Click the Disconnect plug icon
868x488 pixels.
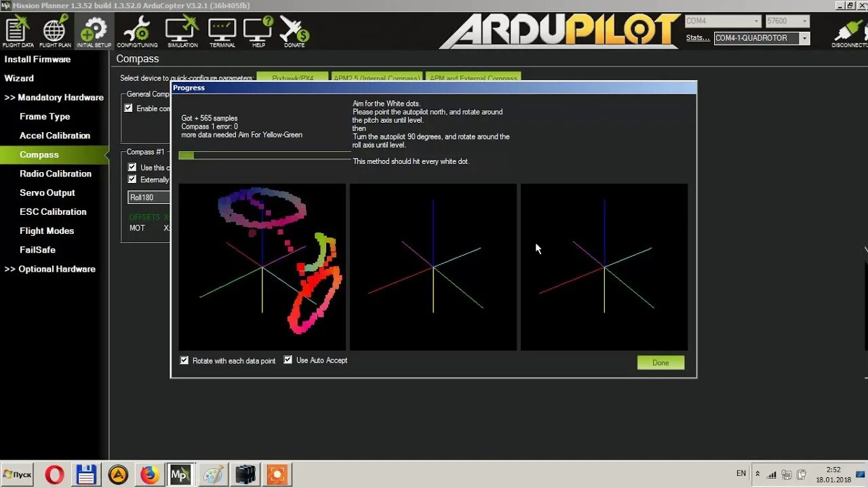tap(850, 32)
